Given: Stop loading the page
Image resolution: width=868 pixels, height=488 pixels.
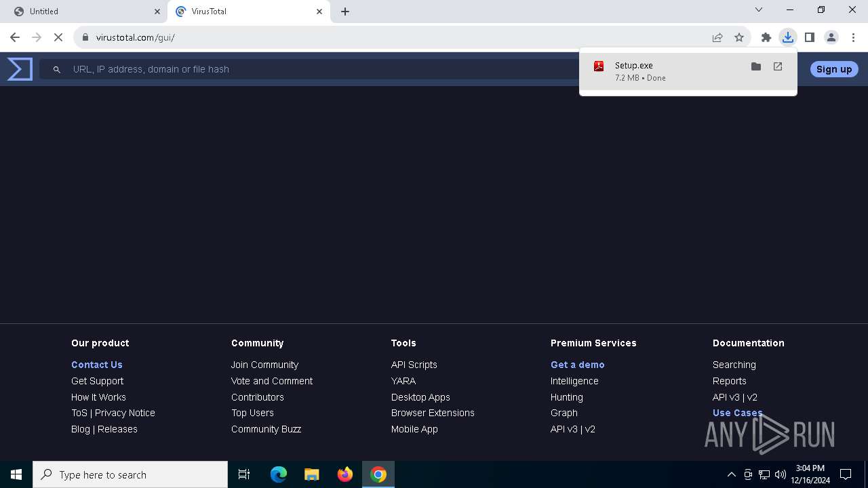Looking at the screenshot, I should [x=58, y=37].
